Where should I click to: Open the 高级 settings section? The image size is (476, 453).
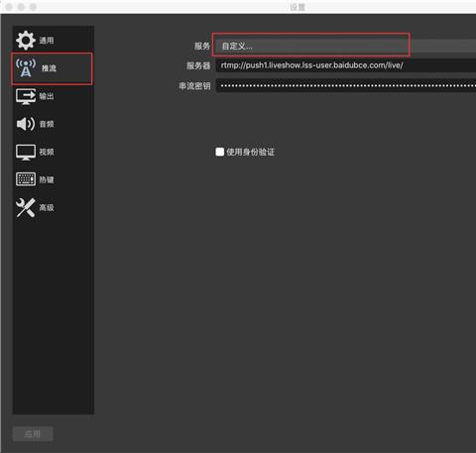point(54,208)
